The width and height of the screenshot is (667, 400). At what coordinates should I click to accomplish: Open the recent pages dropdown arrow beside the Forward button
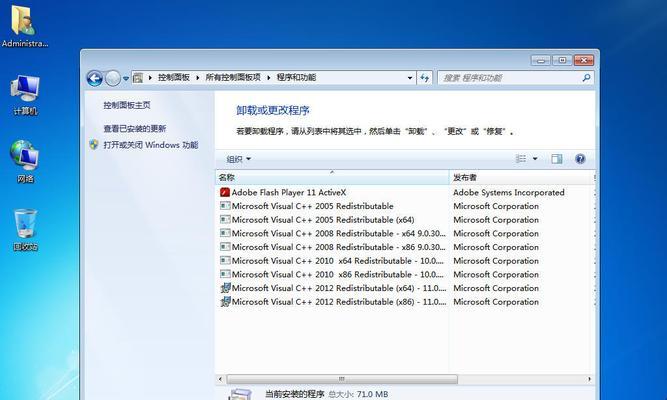coord(126,78)
